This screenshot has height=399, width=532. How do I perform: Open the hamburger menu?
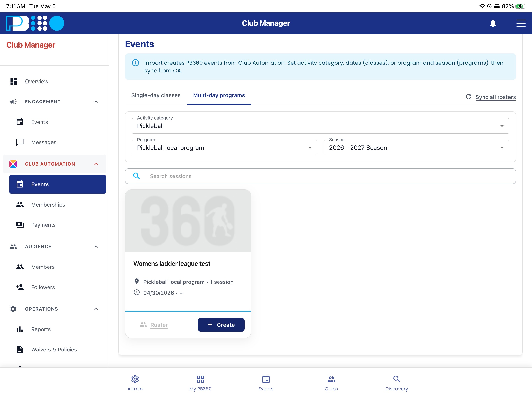point(521,23)
